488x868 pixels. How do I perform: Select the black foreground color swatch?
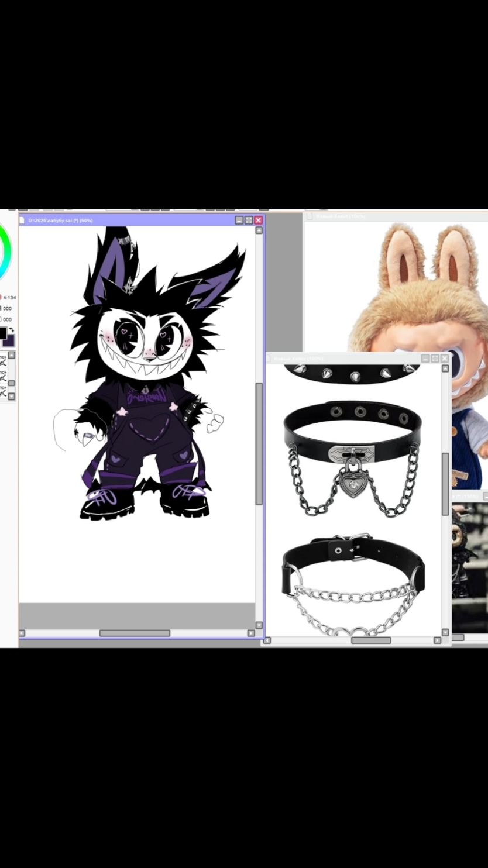coord(3,333)
